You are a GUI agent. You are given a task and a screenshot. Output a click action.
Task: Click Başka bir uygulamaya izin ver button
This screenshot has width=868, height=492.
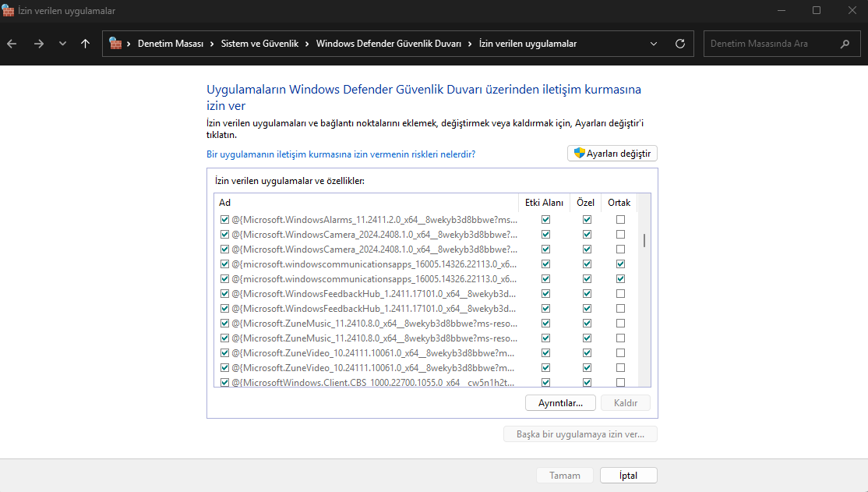click(580, 434)
